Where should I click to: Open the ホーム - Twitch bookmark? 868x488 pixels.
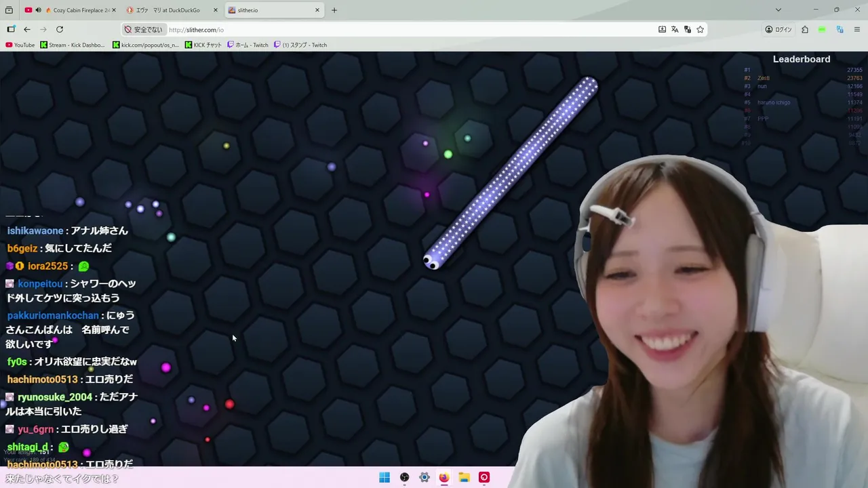248,45
